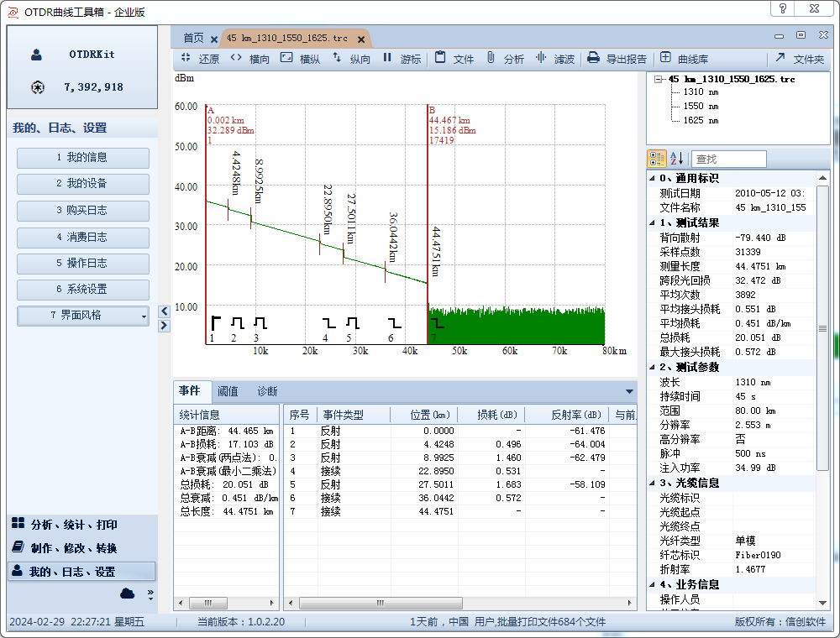Click the 系统设置 button
This screenshot has width=840, height=638.
tap(82, 290)
